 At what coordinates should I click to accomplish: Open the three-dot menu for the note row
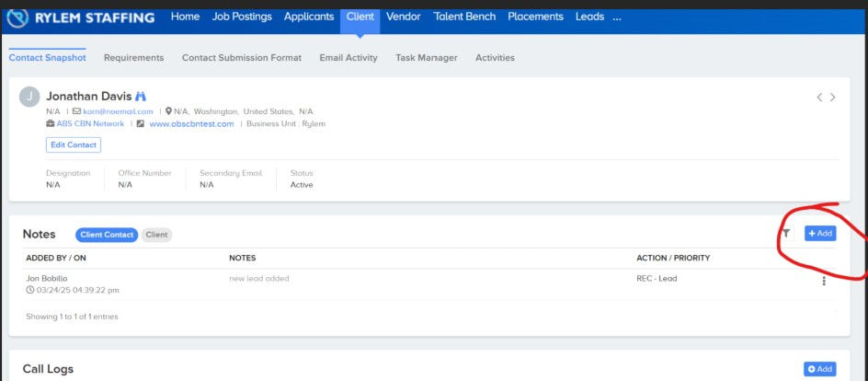point(824,281)
